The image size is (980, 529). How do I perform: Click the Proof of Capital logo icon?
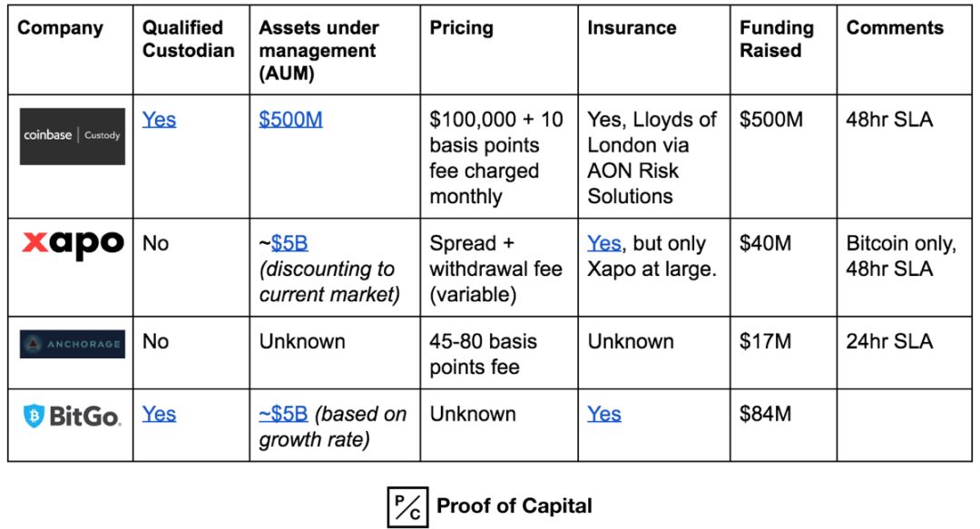click(407, 506)
